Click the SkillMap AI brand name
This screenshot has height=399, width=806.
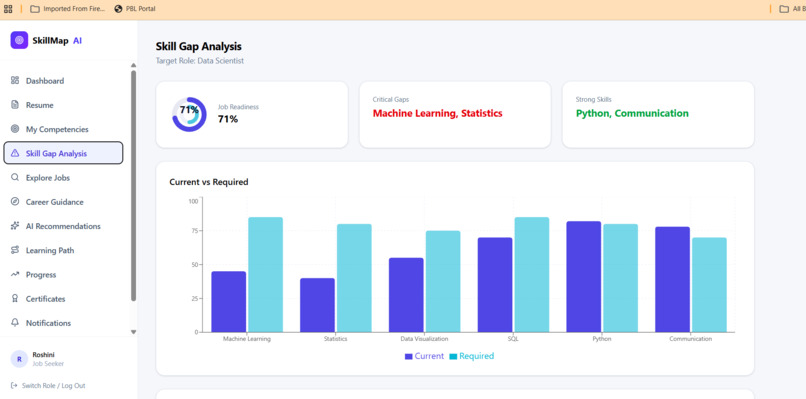pyautogui.click(x=57, y=41)
